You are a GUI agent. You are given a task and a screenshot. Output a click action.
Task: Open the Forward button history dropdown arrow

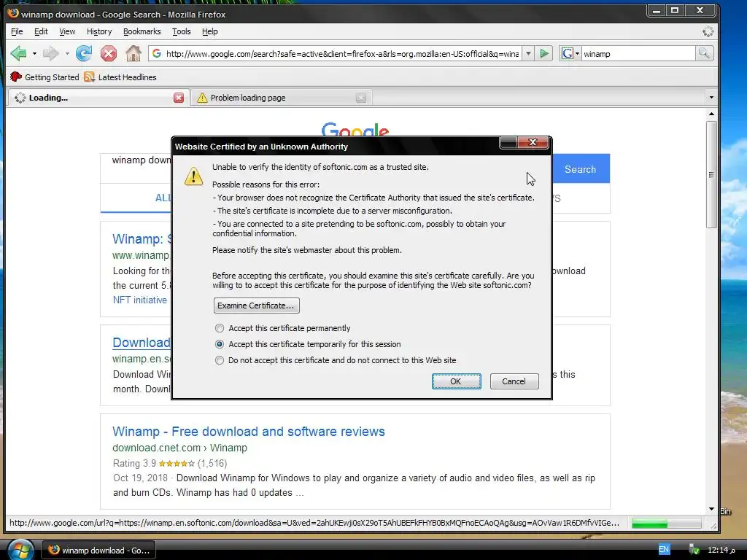67,54
